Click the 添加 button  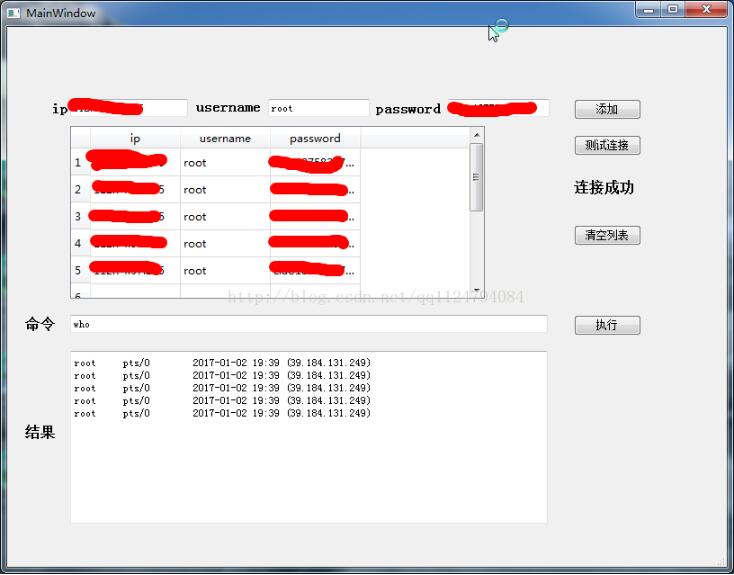[607, 109]
